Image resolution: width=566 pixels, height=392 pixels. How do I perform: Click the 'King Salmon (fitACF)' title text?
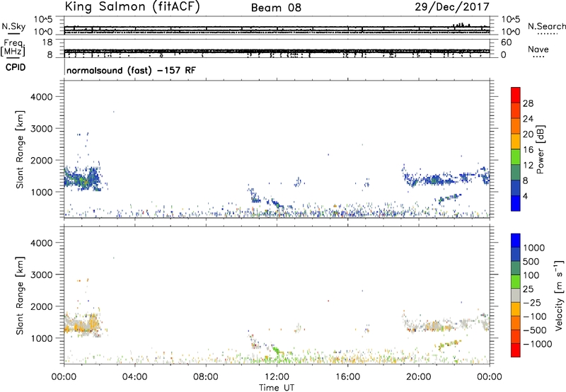click(x=132, y=7)
